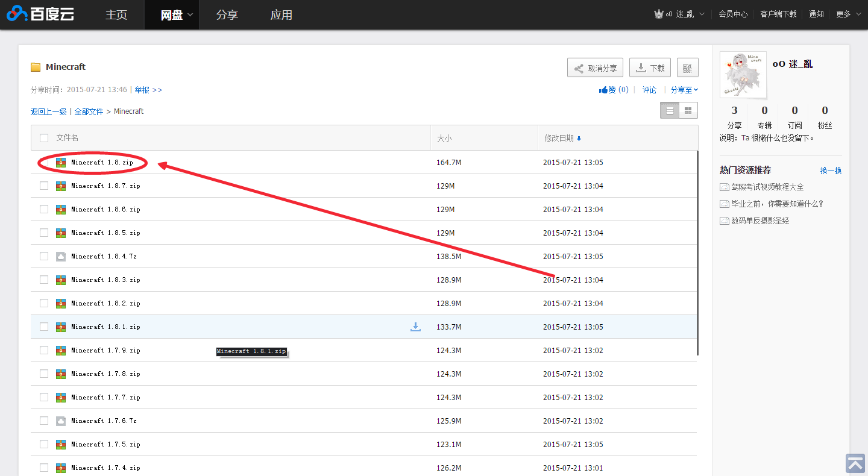The image size is (868, 476).
Task: Click file icon of Minecraft 1.8.3.zip
Action: tap(61, 280)
